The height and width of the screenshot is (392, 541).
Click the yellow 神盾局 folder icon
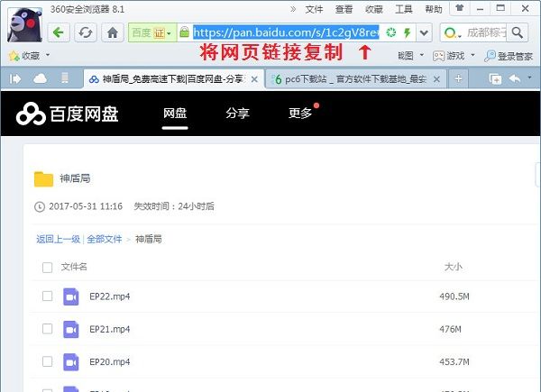(x=44, y=179)
